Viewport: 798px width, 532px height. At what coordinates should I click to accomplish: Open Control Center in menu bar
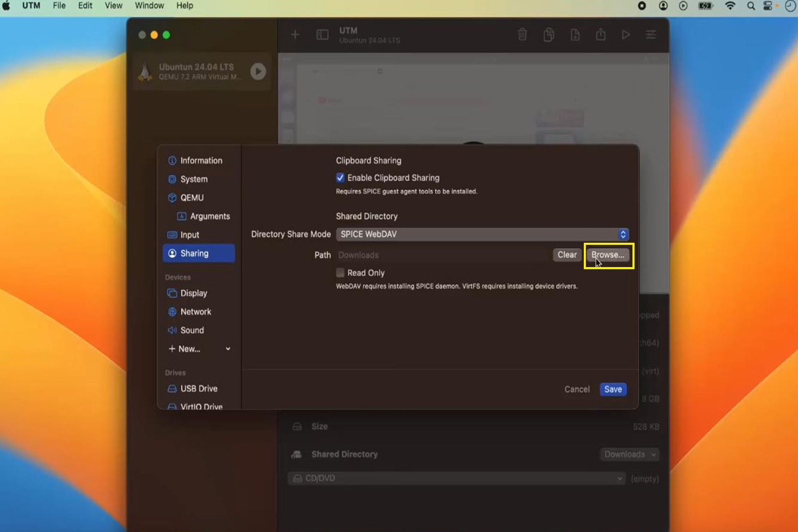tap(768, 6)
